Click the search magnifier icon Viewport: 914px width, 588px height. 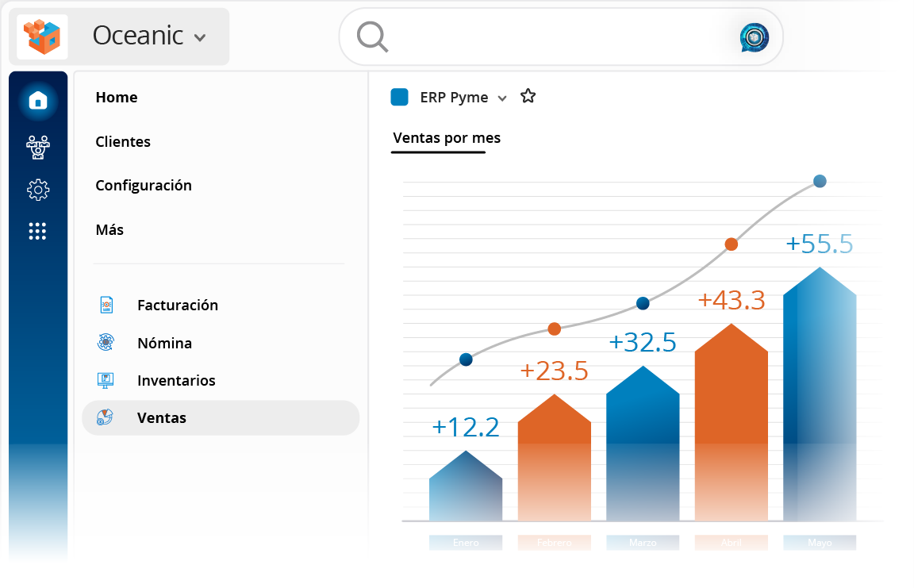(371, 37)
